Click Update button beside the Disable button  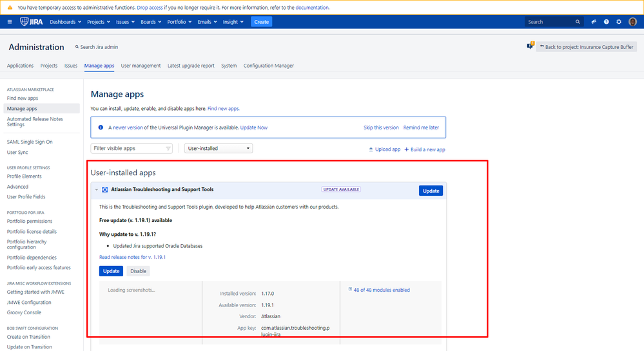(111, 271)
